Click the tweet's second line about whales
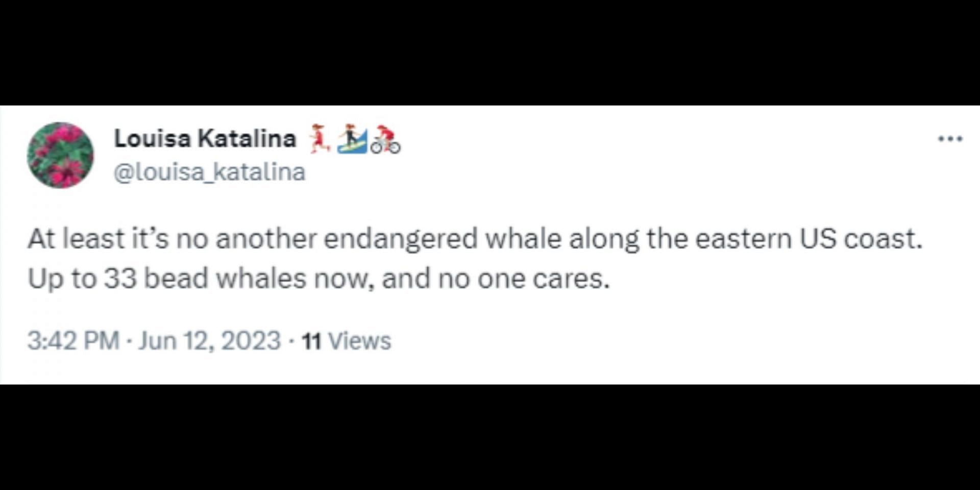The height and width of the screenshot is (490, 980). [319, 279]
